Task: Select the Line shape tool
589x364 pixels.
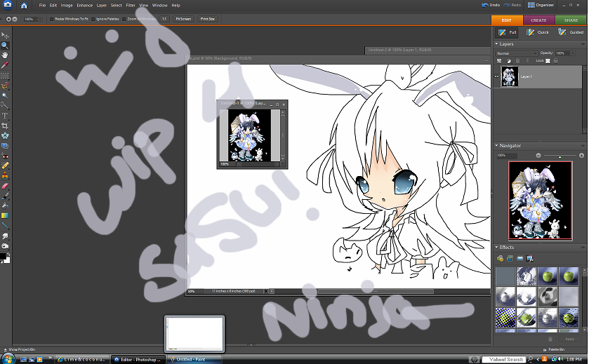Action: click(x=5, y=226)
